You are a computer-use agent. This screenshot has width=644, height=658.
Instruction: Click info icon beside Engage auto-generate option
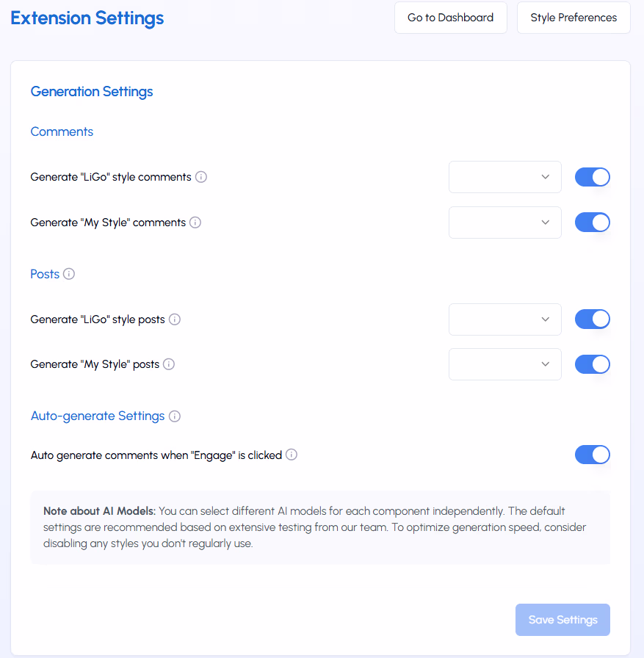tap(292, 455)
